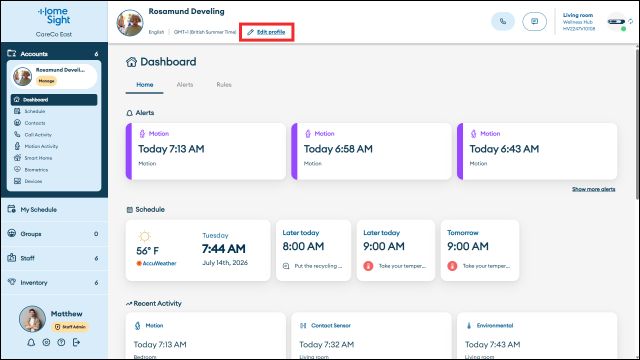
Task: Click the Wellness Hub device image
Action: [x=616, y=22]
